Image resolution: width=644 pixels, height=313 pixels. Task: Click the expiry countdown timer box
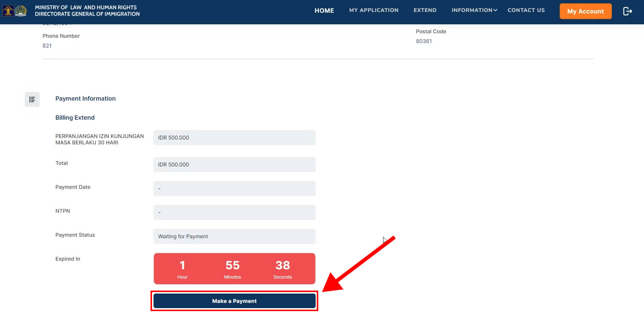(234, 268)
